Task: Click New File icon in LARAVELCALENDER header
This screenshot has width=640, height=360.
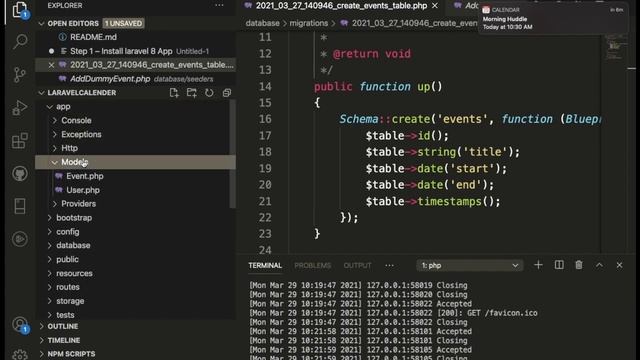Action: pyautogui.click(x=174, y=93)
